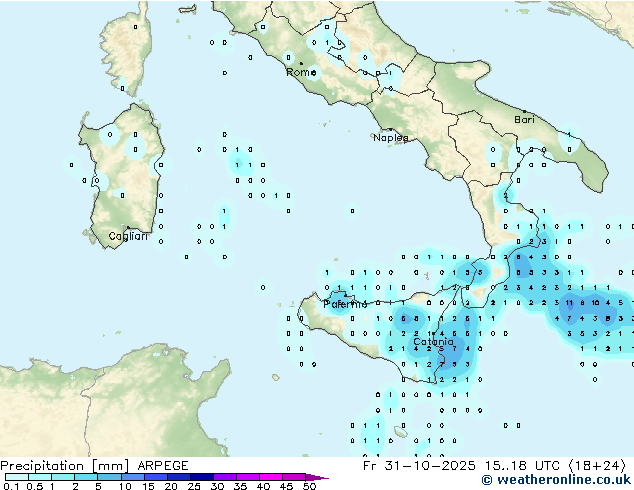Click the Naples city label
634x490 pixels.
(x=391, y=138)
